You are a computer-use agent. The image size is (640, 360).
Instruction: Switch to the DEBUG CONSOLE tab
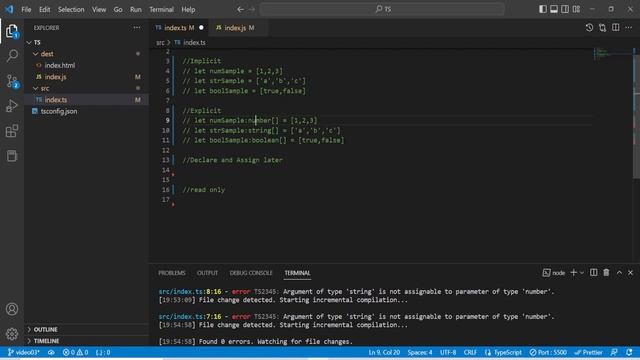251,273
